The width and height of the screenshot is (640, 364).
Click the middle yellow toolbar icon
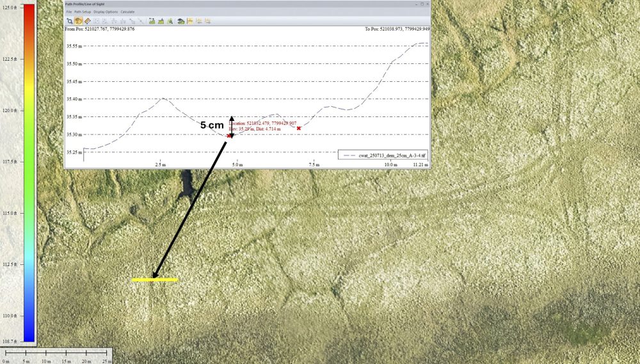pos(199,21)
